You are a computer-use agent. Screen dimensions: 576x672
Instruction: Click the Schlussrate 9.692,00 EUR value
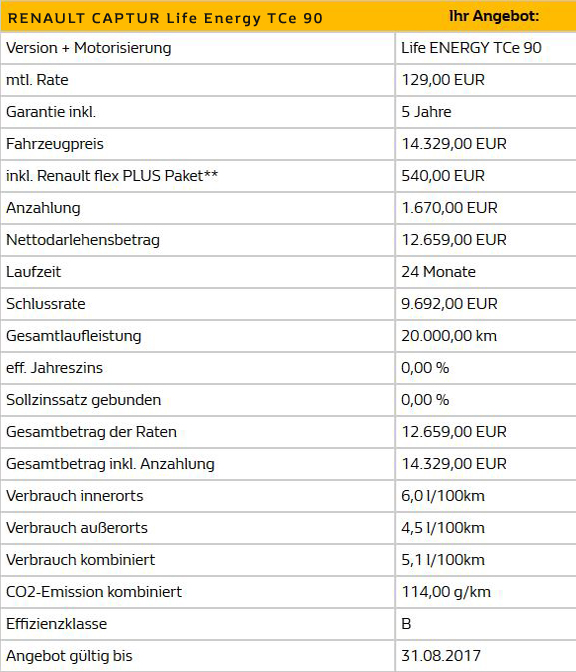click(449, 304)
